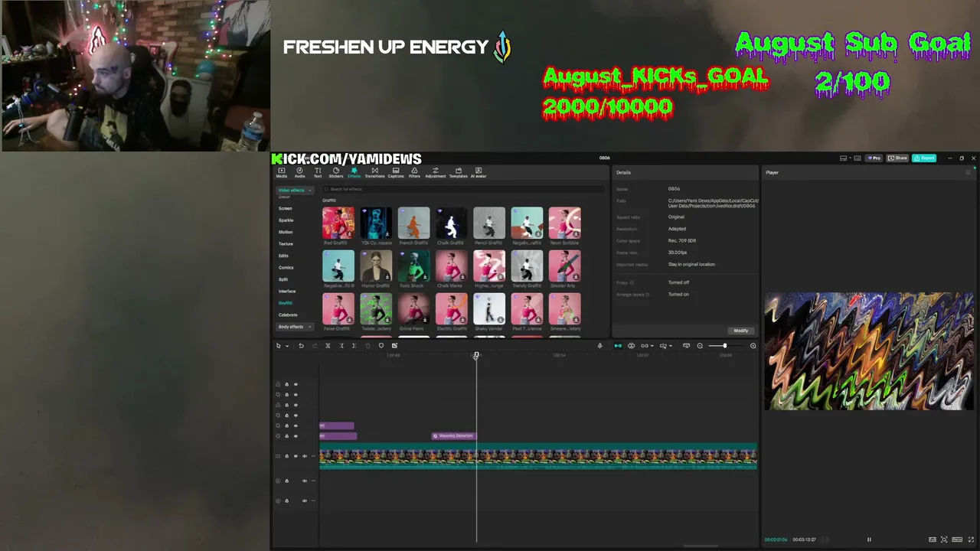
Task: Mute the bottom audio track
Action: pyautogui.click(x=305, y=500)
